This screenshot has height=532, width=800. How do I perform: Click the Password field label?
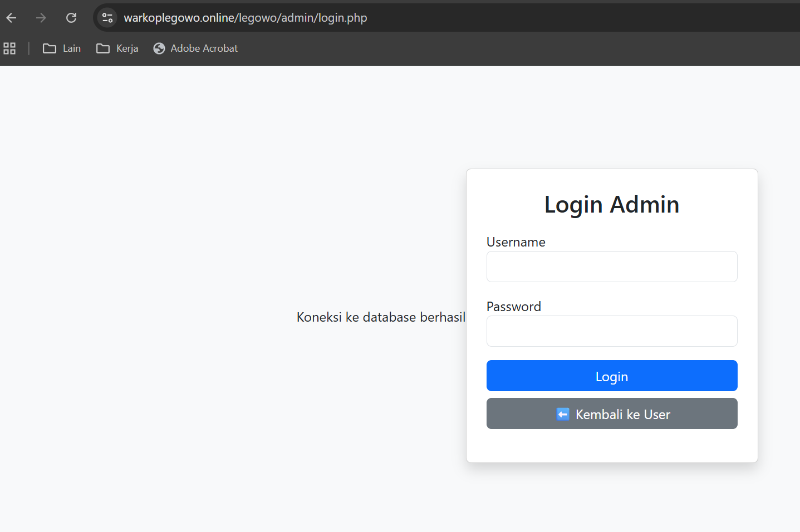tap(514, 307)
